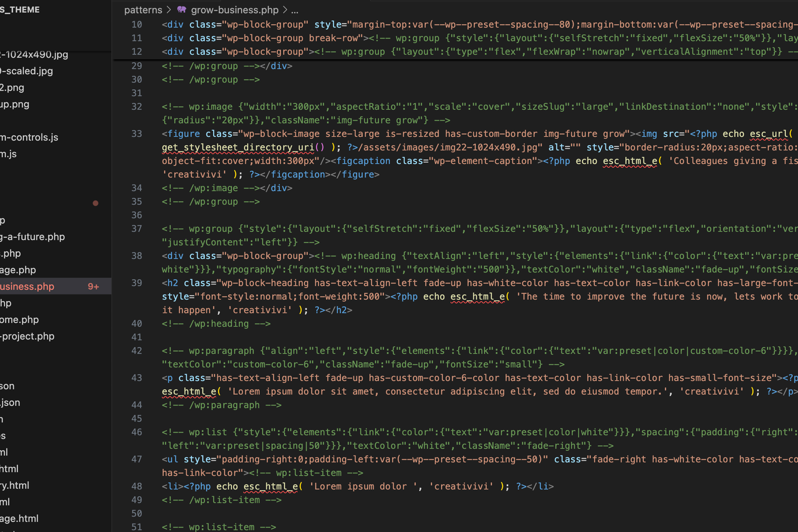This screenshot has width=798, height=532.
Task: Click the PHP elephant icon in breadcrumb
Action: pyautogui.click(x=181, y=10)
